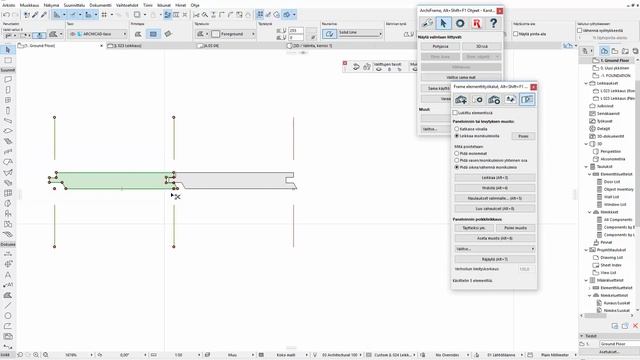Click the red delete icon below navigator

(635, 326)
